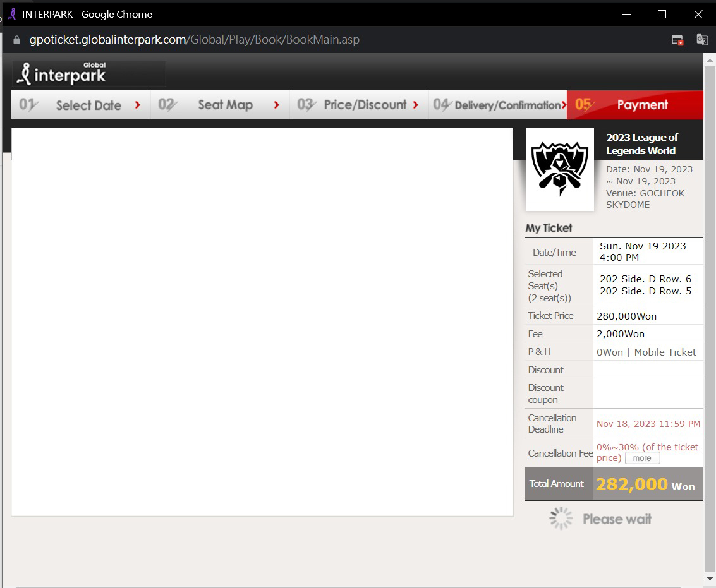Open the pop-up blocked icon in address bar
This screenshot has width=716, height=588.
[x=677, y=40]
